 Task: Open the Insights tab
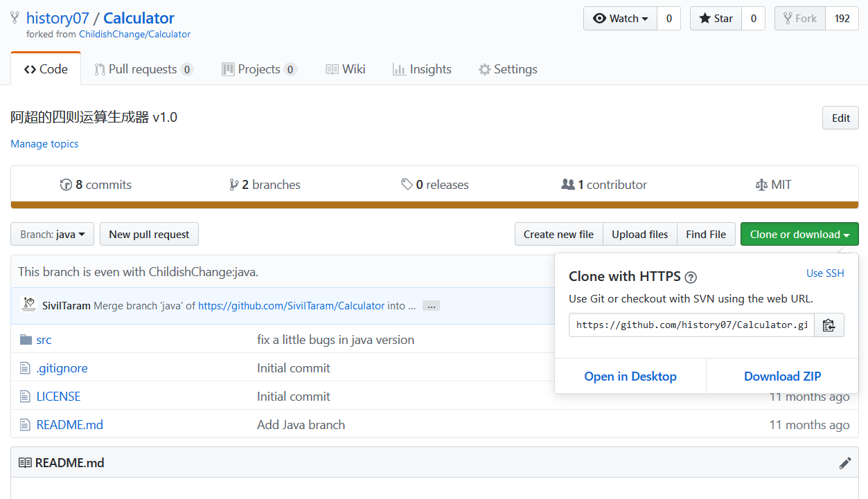pos(422,69)
